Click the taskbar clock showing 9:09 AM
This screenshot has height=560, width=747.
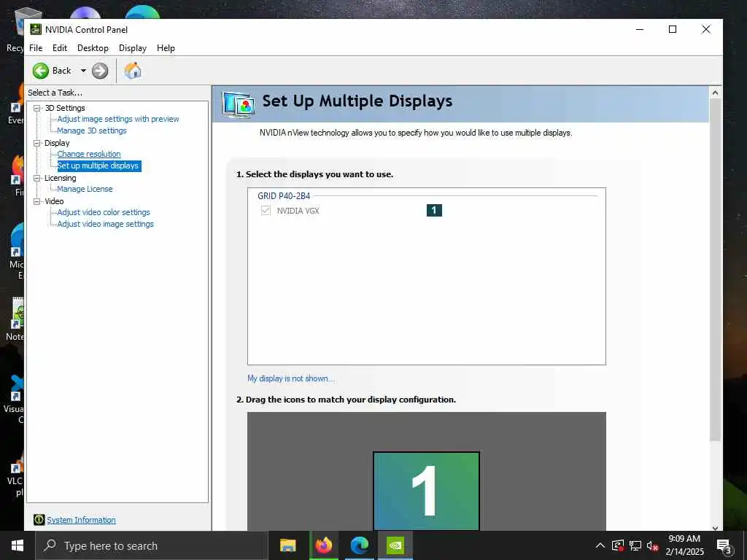pyautogui.click(x=684, y=545)
